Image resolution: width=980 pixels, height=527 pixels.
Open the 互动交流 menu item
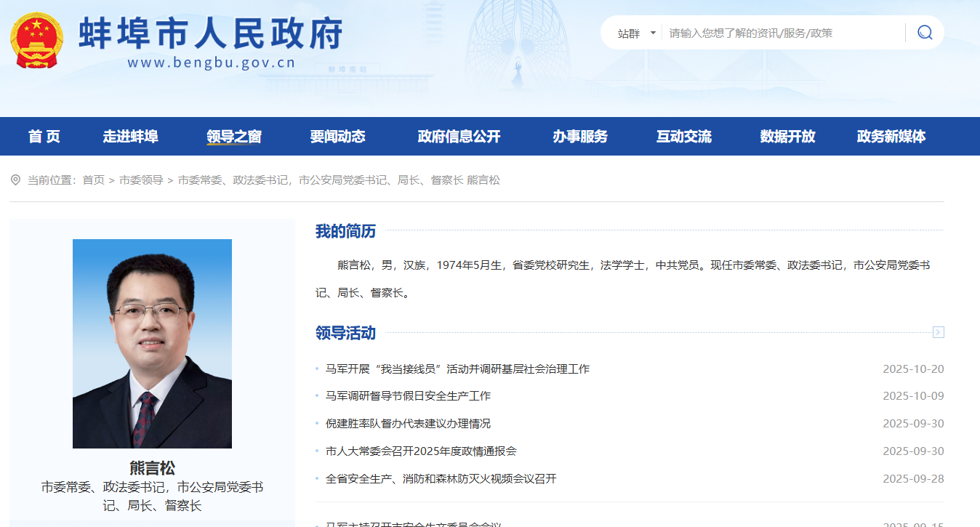(683, 137)
